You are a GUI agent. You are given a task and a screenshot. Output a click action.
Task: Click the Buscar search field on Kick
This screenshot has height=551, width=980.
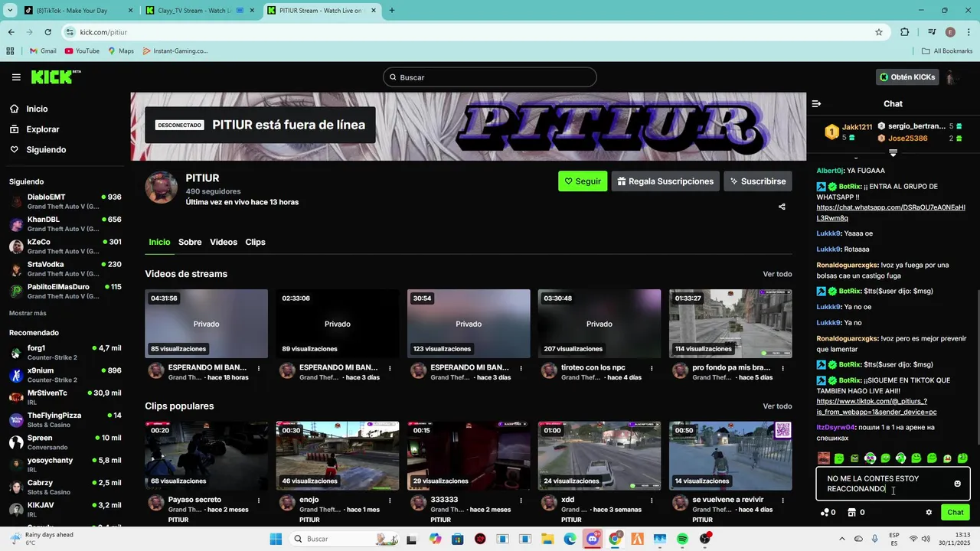[490, 77]
